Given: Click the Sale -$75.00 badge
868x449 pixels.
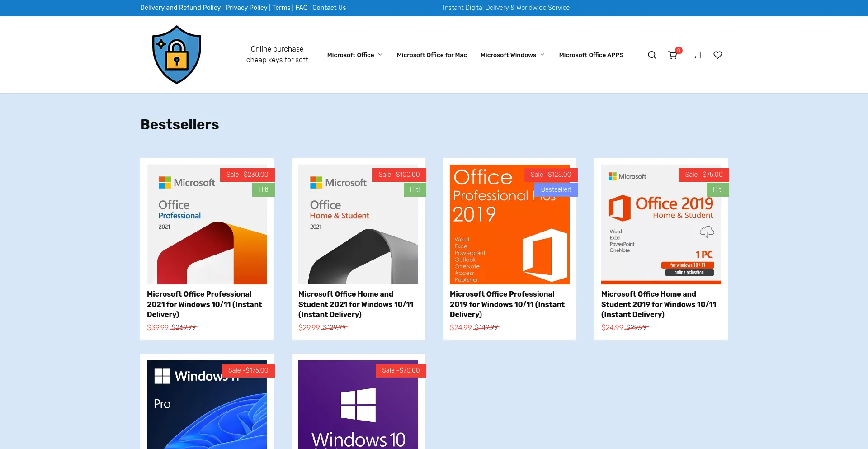Looking at the screenshot, I should [x=703, y=175].
